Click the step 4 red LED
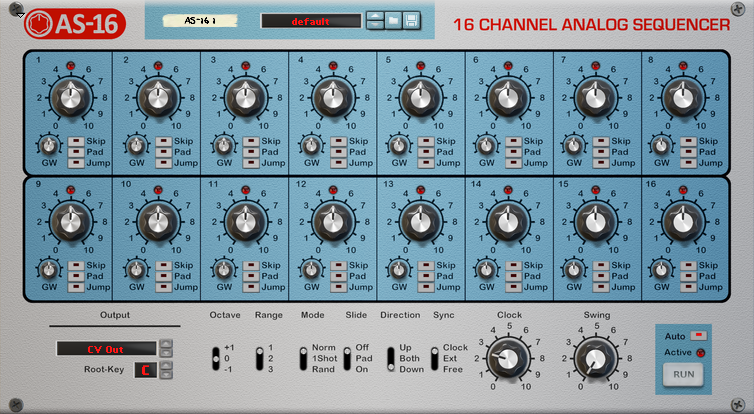This screenshot has width=754, height=414. coord(333,66)
